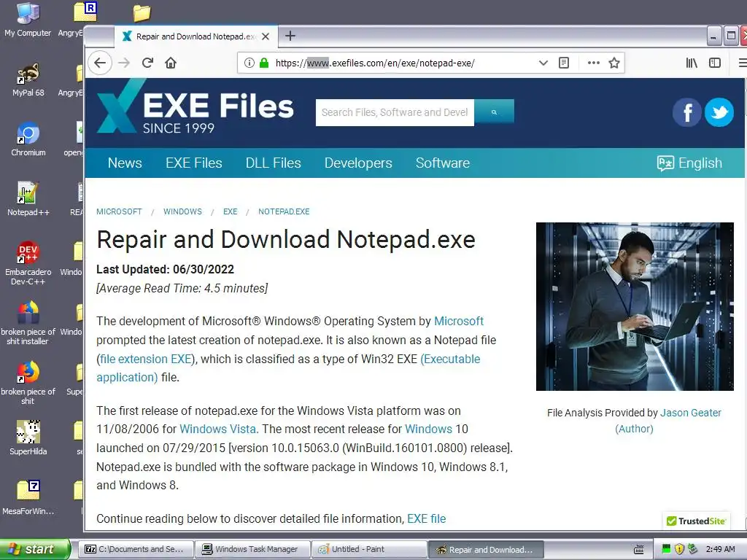Switch to the Windows Task Manager taskbar button
This screenshot has width=747, height=560.
click(253, 549)
